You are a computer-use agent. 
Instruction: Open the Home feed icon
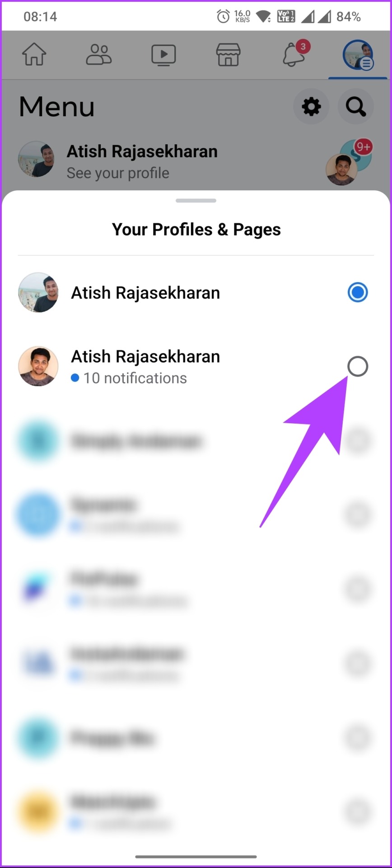[x=34, y=55]
